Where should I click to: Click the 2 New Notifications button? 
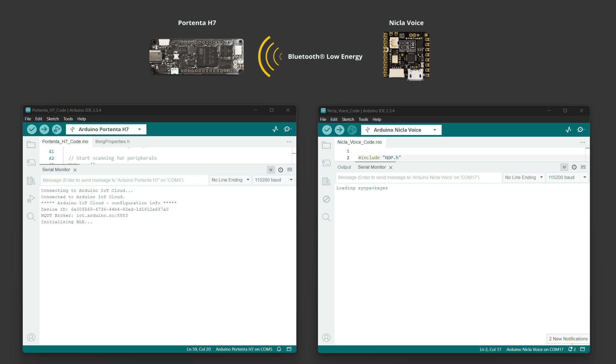coord(568,339)
